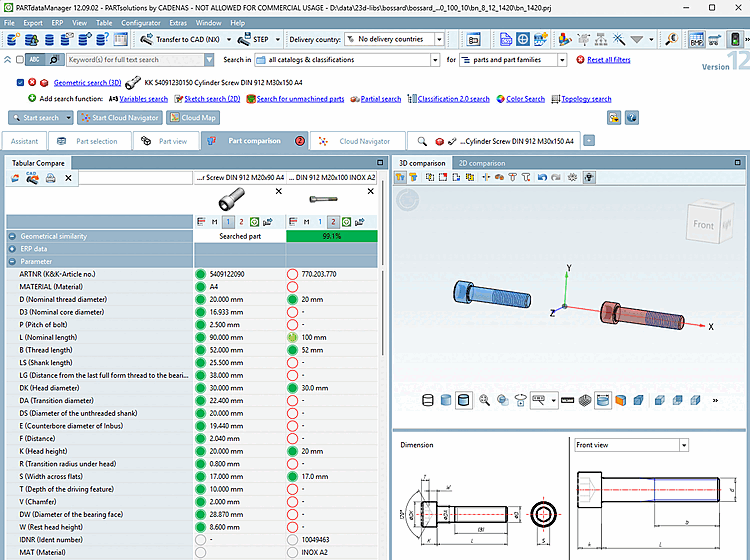The width and height of the screenshot is (750, 560).
Task: Click the settings gear in 3D comparison toolbar
Action: [573, 178]
